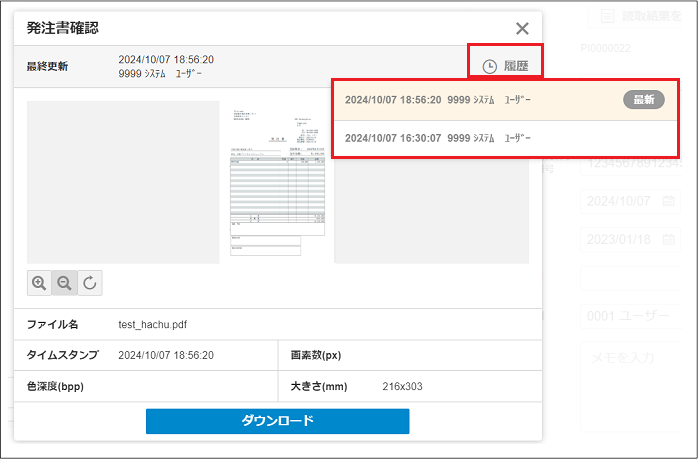Screen dimensions: 700x461
Task: Zoom in on the order document preview
Action: pos(40,283)
